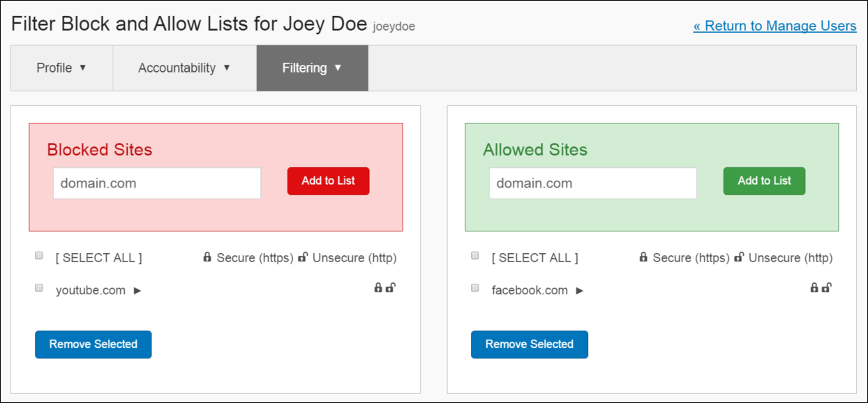The height and width of the screenshot is (403, 868).
Task: Expand the facebook.com entry arrow
Action: (580, 291)
